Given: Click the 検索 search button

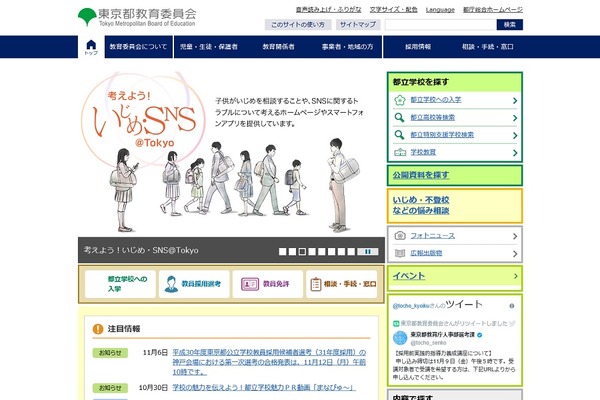Looking at the screenshot, I should 510,24.
